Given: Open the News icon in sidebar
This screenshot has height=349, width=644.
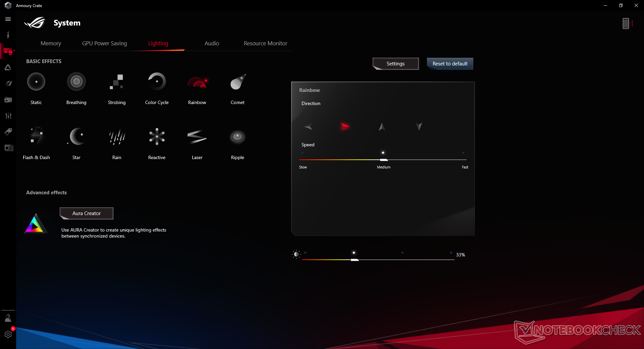Looking at the screenshot, I should click(x=8, y=148).
